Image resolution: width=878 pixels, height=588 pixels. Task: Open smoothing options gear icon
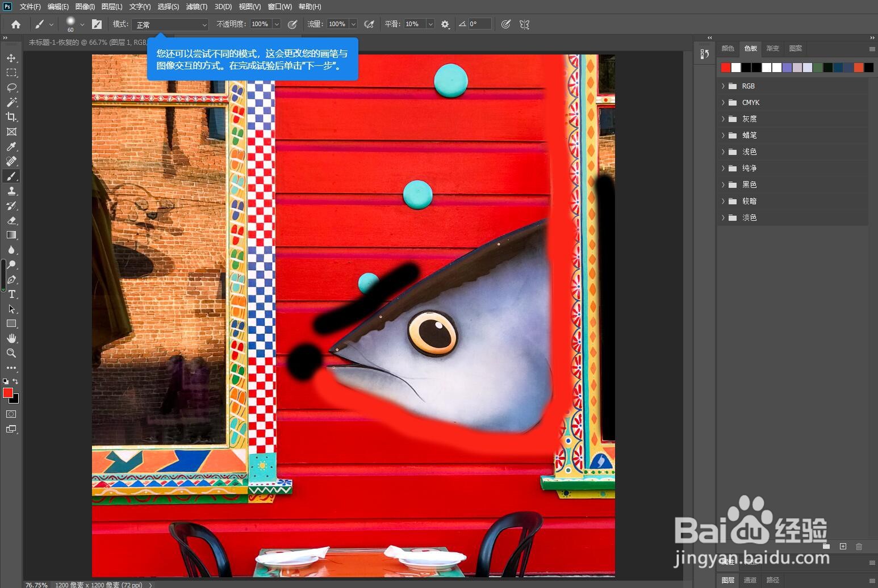pos(445,24)
